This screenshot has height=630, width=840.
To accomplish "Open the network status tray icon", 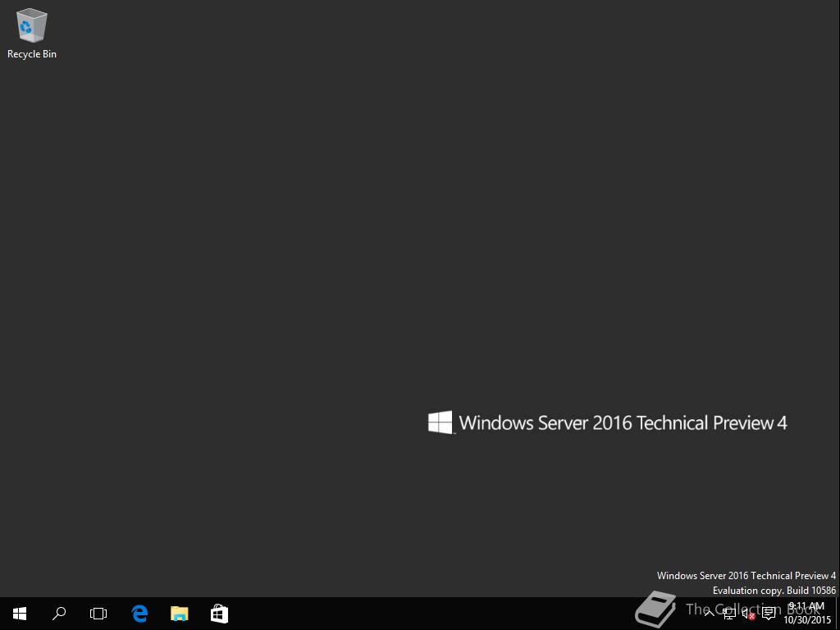I will 729,614.
